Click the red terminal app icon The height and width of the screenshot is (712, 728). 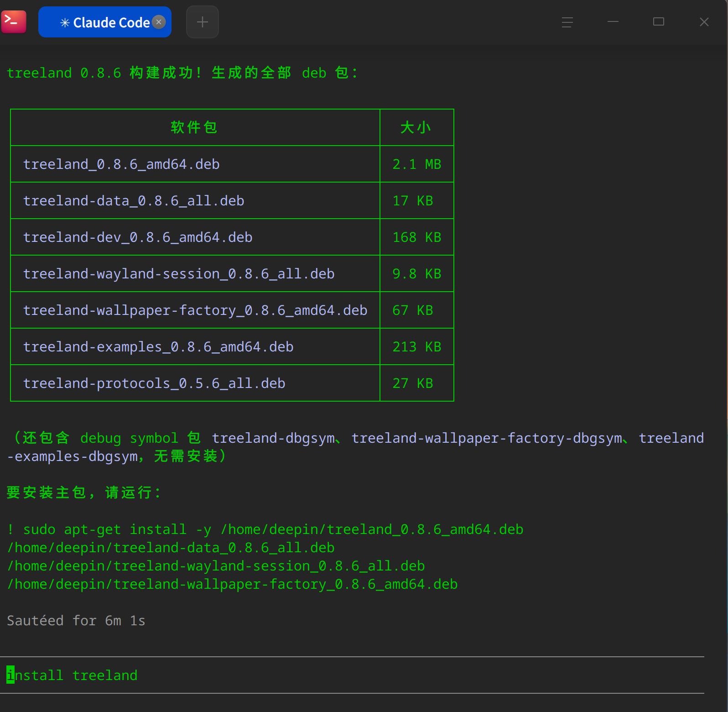tap(14, 21)
